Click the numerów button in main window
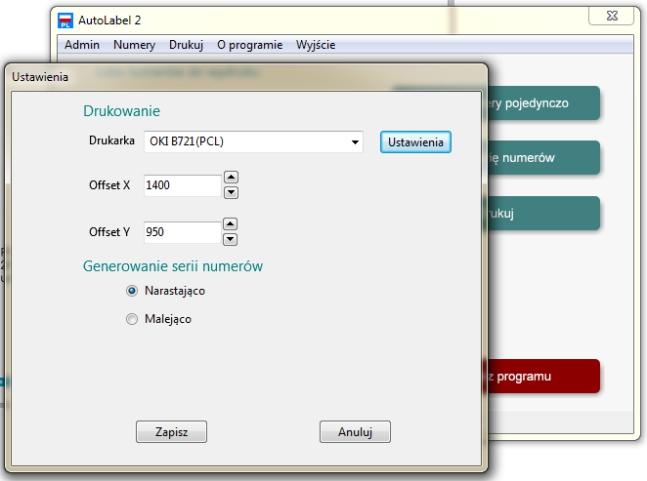 tap(543, 158)
